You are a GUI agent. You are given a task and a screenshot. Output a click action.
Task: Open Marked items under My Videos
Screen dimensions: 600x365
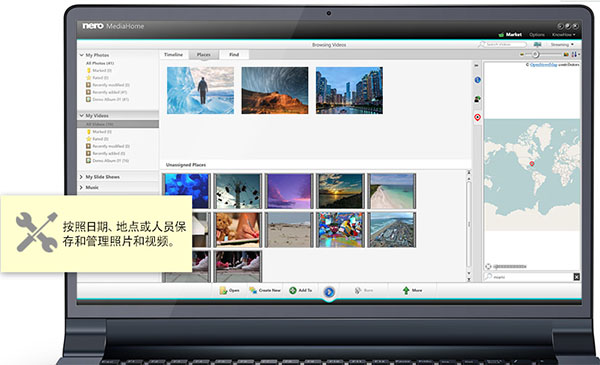coord(99,132)
